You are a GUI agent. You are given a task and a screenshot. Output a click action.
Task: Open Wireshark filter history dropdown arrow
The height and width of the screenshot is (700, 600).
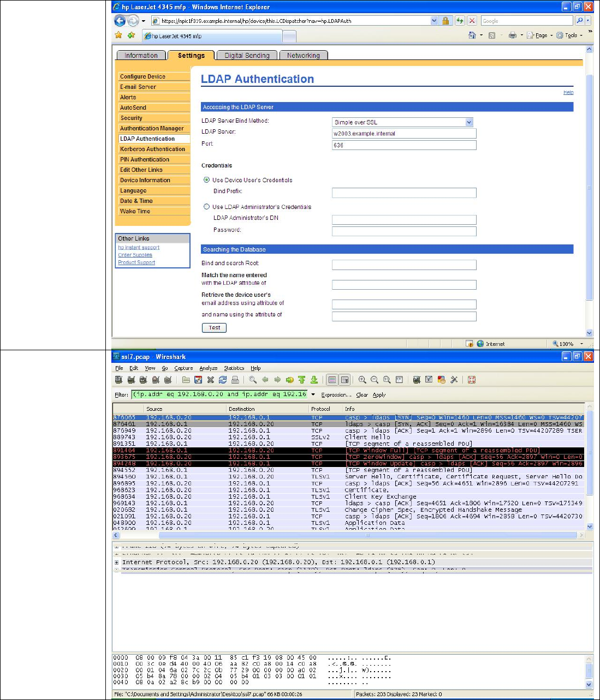(313, 394)
